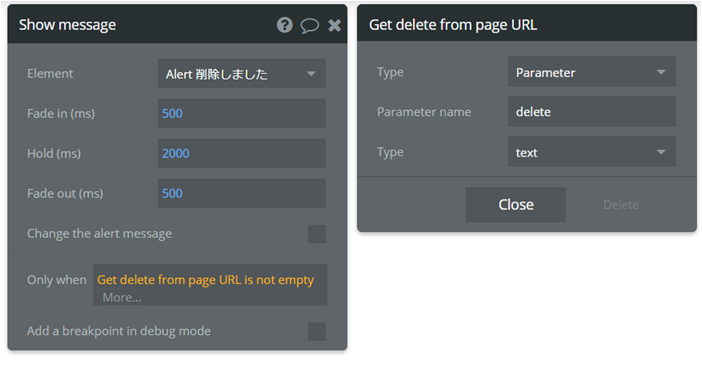Click the Hold (ms) label
Viewport: 702px width, 369px height.
54,153
